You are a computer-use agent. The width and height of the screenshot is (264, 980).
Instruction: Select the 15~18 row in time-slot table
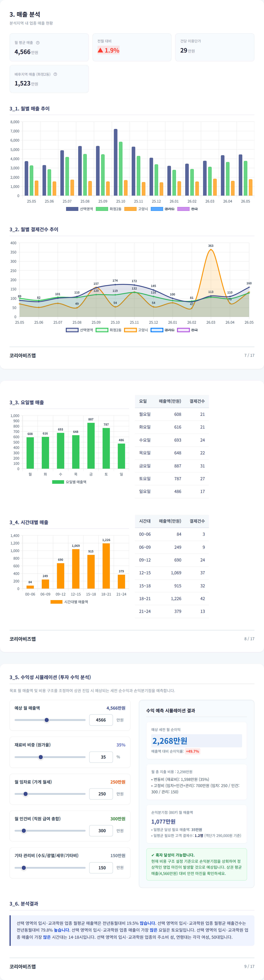point(172,586)
